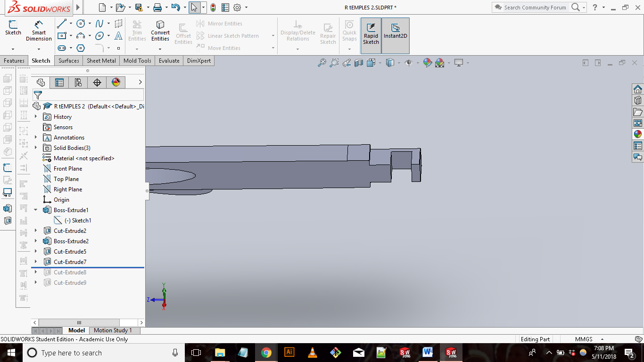Switch to the Mold Tools tab

137,61
